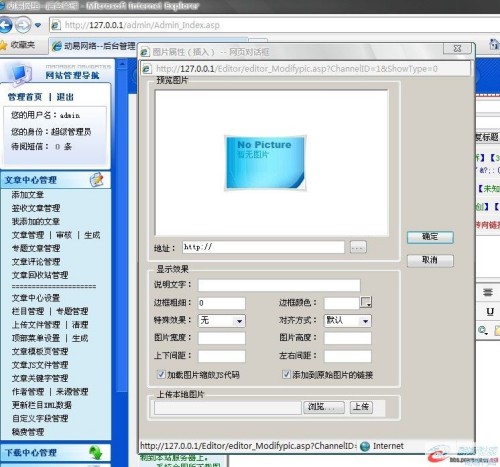Open 文章JS文件管理 in sidebar
This screenshot has height=467, width=500.
click(40, 365)
